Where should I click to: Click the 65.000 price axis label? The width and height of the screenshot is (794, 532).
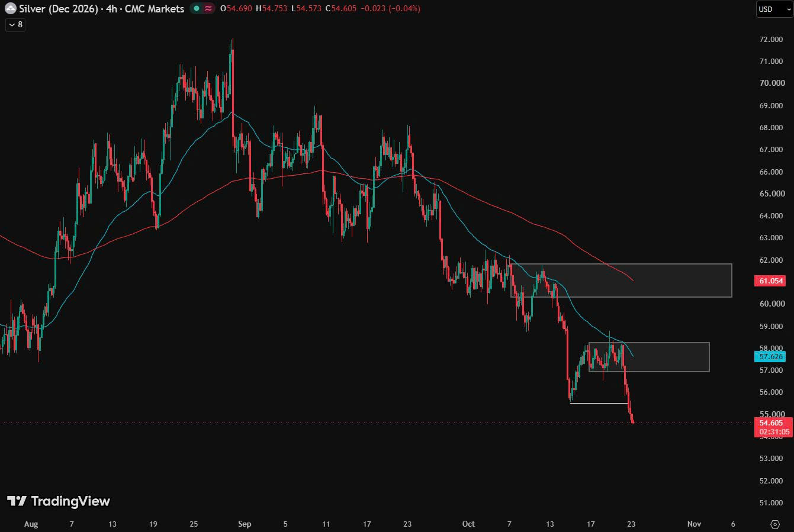click(x=771, y=194)
